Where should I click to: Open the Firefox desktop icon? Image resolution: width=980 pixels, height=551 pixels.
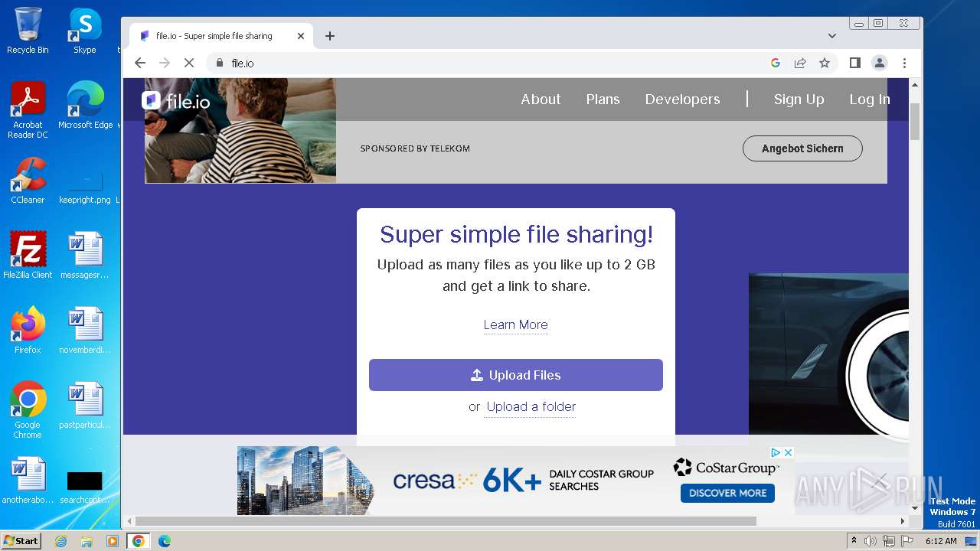coord(28,331)
